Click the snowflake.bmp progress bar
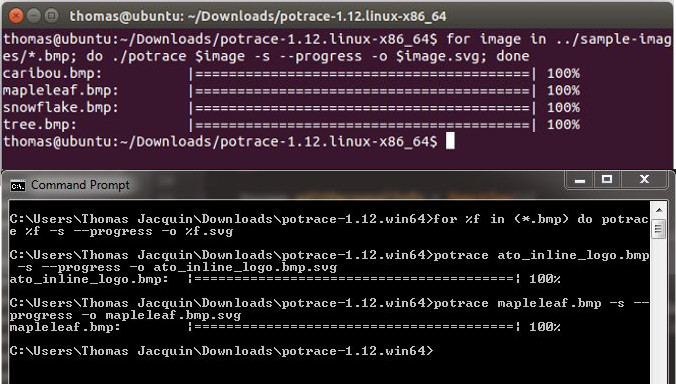 (x=363, y=108)
